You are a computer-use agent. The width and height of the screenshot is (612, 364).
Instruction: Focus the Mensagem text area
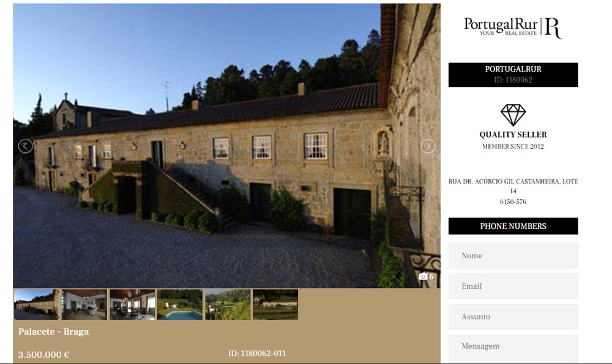point(513,349)
